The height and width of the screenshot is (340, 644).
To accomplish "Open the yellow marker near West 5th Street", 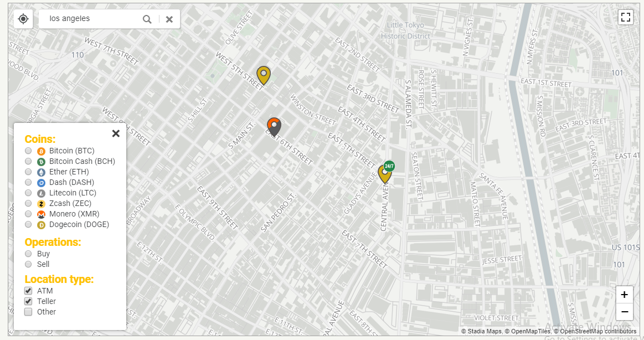I will tap(264, 75).
